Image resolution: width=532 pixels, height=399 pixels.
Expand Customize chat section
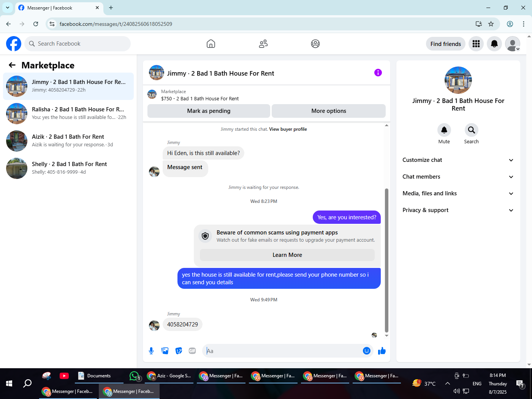(x=458, y=160)
